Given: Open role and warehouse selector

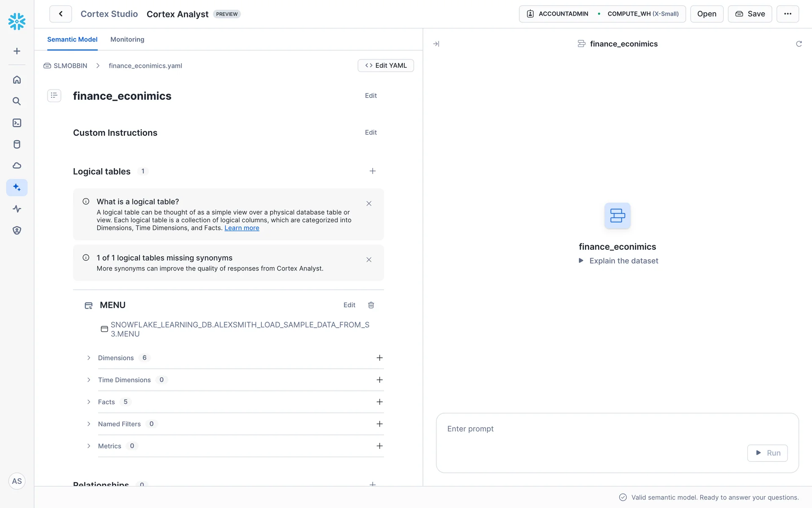Looking at the screenshot, I should tap(602, 14).
